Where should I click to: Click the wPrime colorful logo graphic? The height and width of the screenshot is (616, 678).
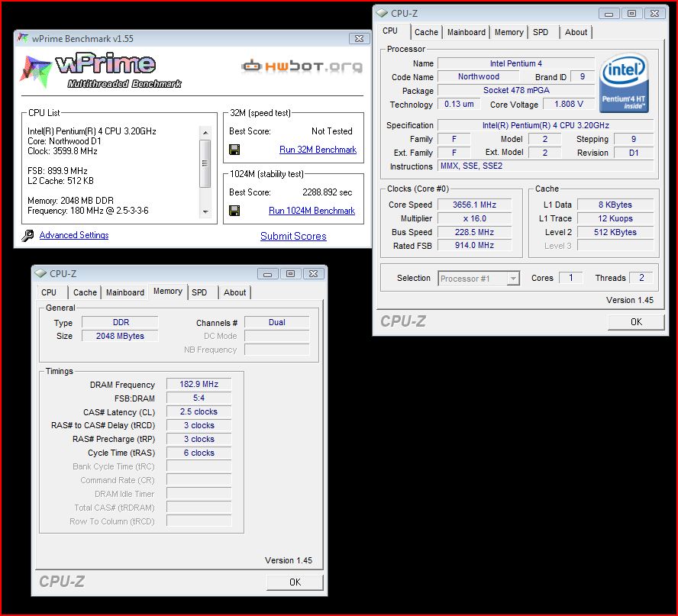click(35, 71)
